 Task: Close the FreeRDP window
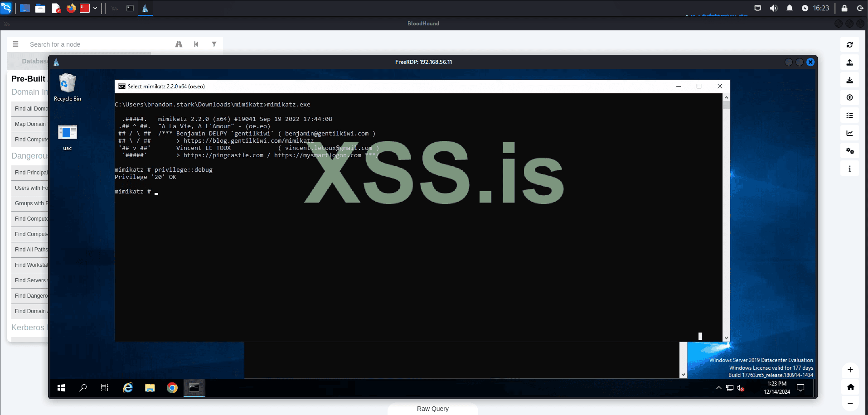coord(810,62)
